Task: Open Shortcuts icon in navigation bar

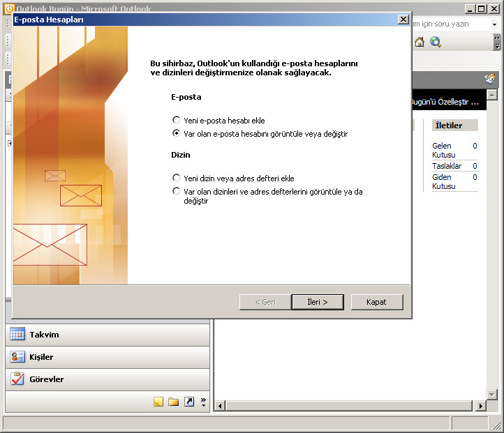Action: 189,402
